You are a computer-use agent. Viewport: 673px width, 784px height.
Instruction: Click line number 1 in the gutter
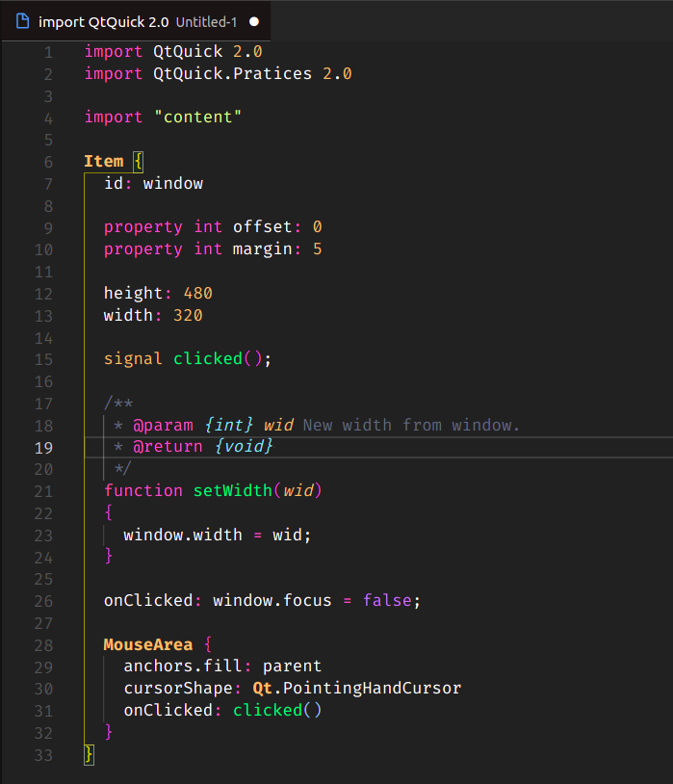click(x=48, y=52)
